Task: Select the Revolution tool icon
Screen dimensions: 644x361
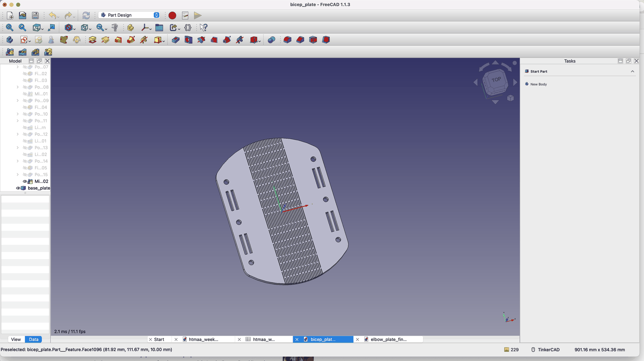Action: pyautogui.click(x=105, y=40)
